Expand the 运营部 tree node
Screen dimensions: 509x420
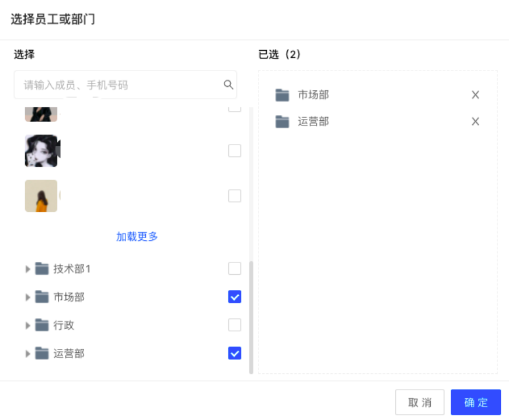pos(27,353)
